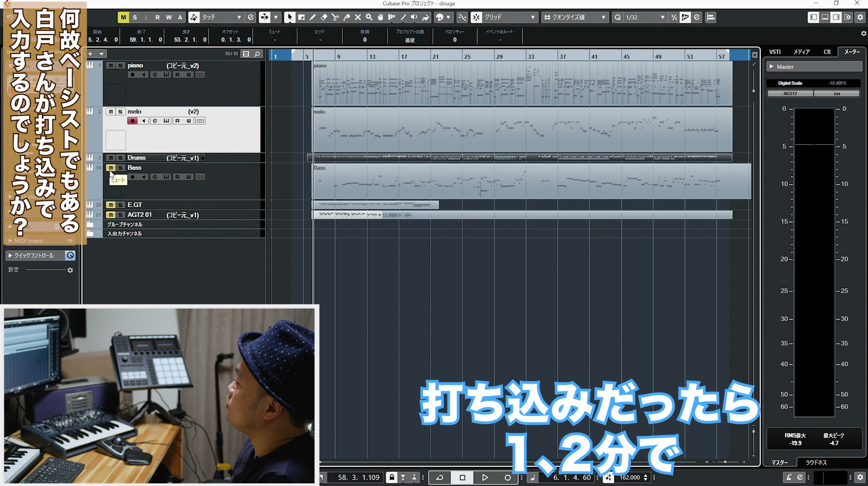Click the transport Record button

(508, 477)
